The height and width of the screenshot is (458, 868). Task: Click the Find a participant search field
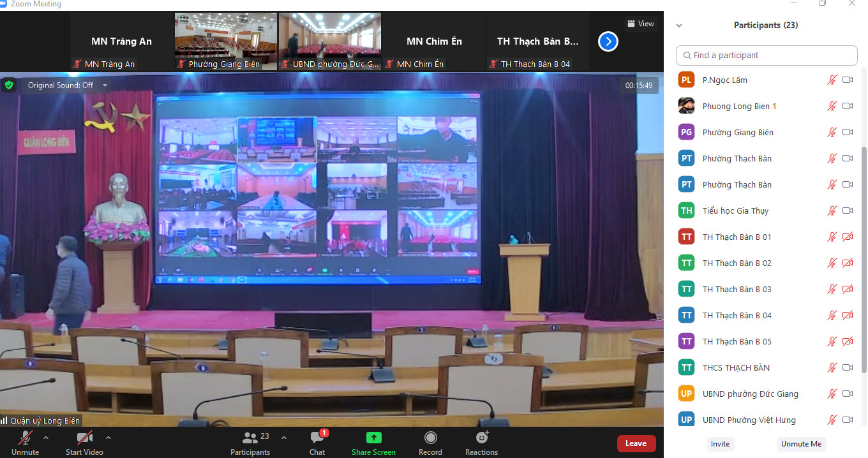pyautogui.click(x=766, y=55)
